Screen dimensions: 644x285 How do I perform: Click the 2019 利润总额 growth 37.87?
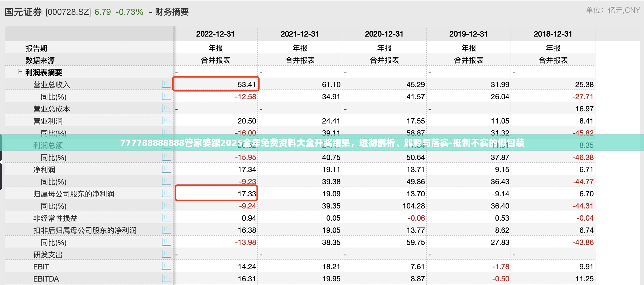click(500, 157)
